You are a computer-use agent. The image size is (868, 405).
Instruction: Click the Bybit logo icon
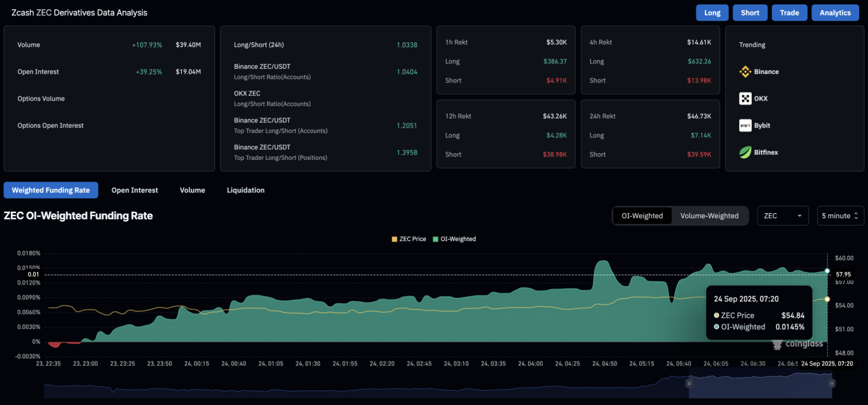[x=745, y=125]
